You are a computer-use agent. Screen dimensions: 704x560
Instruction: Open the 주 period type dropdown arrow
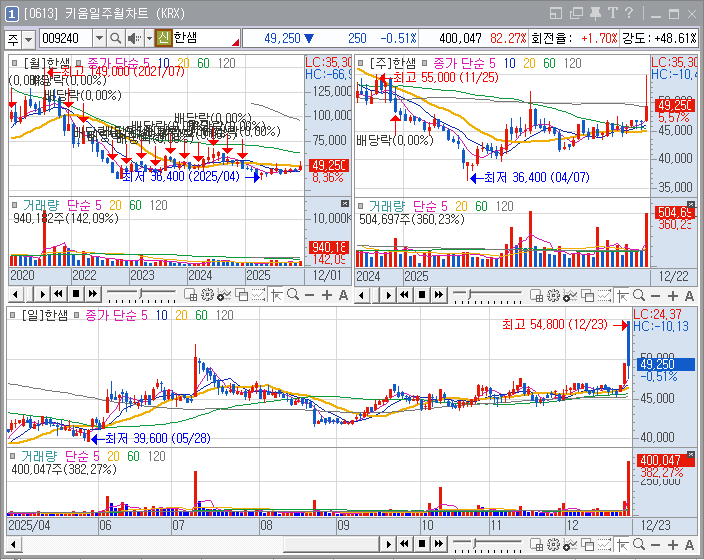[28, 40]
